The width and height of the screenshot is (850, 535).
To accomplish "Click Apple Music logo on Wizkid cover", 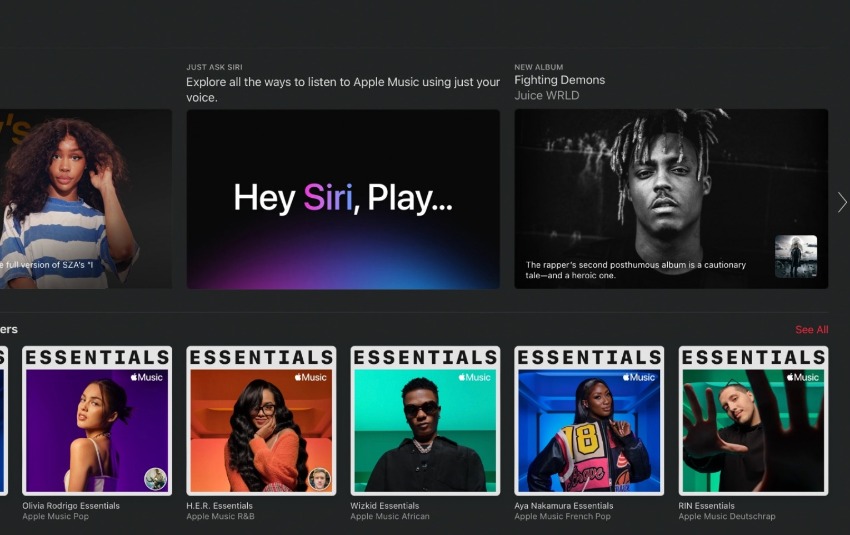I will pyautogui.click(x=474, y=377).
